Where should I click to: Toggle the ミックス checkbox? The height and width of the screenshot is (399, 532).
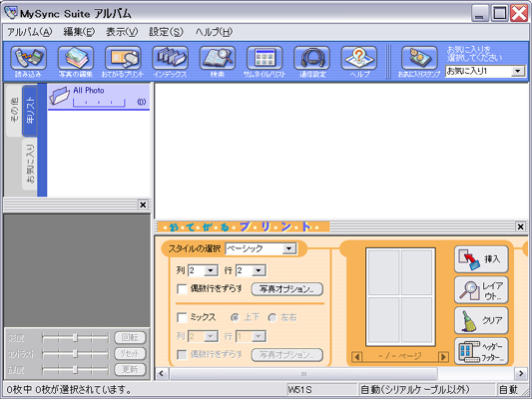point(182,317)
